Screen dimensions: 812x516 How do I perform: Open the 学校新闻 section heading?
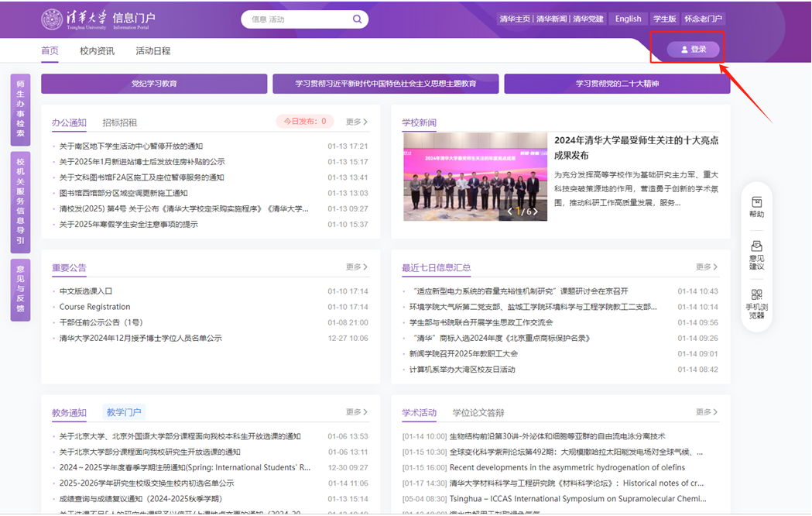[419, 122]
